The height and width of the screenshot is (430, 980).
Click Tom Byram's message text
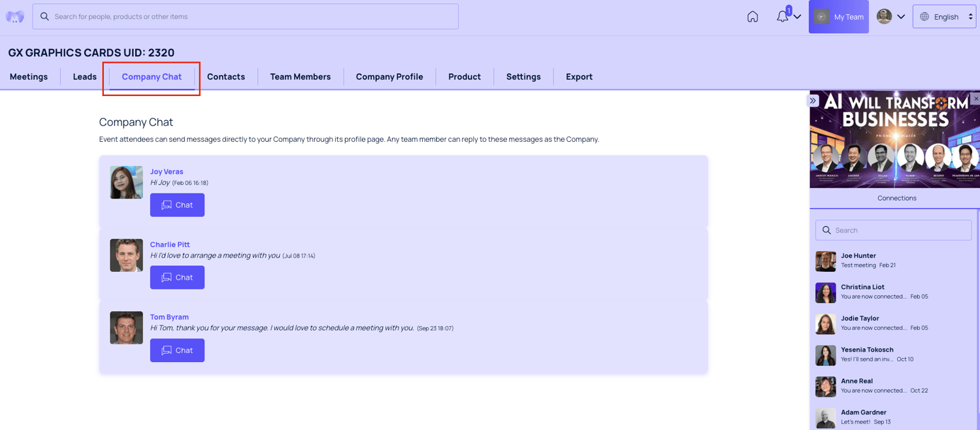(282, 328)
